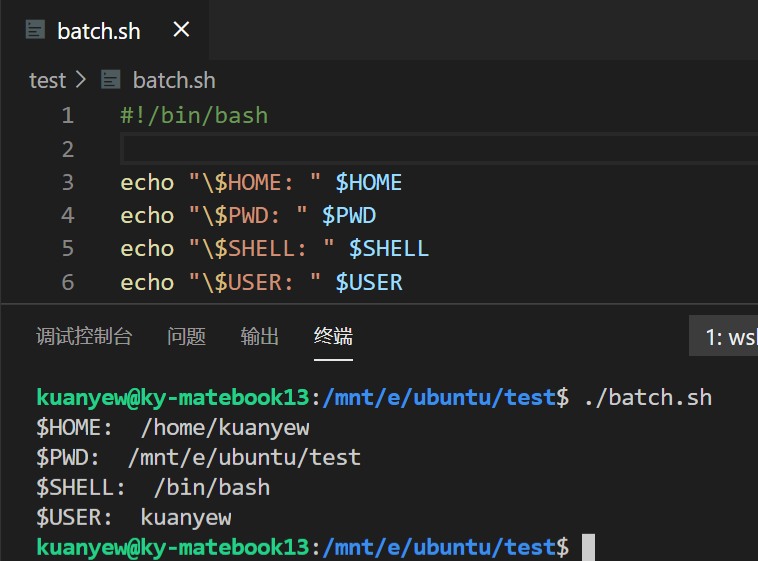Click the '$SHELL' variable on line 5

click(x=389, y=249)
